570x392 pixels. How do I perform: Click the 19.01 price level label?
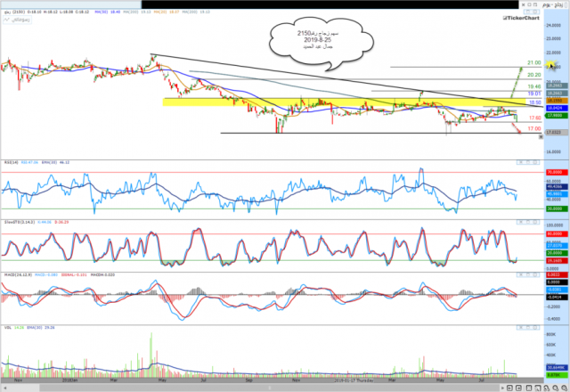click(534, 94)
